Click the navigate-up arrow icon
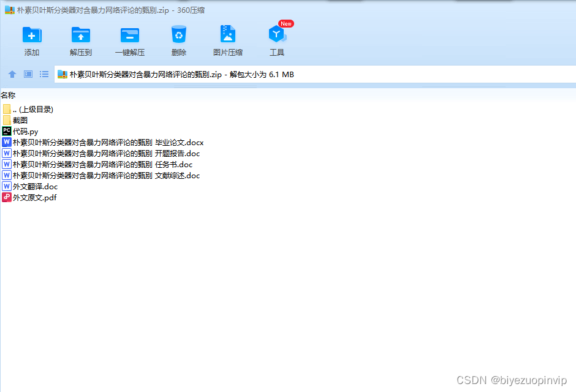The height and width of the screenshot is (392, 576). tap(12, 74)
